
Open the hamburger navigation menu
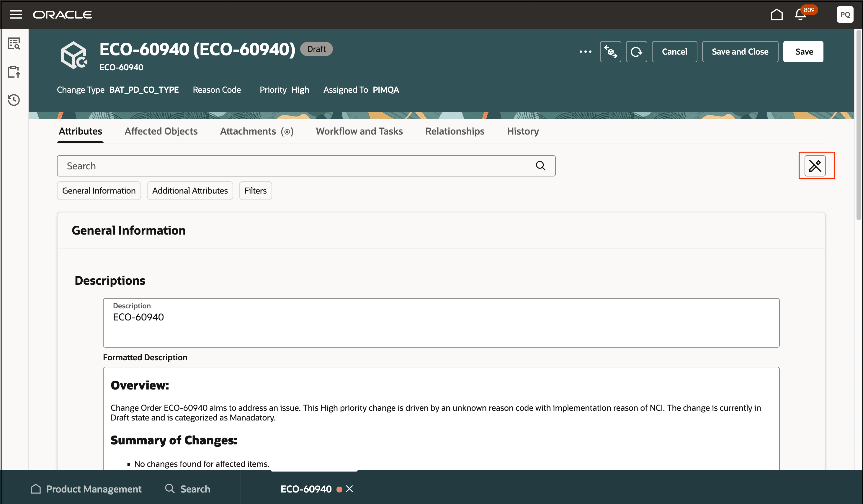(x=16, y=14)
